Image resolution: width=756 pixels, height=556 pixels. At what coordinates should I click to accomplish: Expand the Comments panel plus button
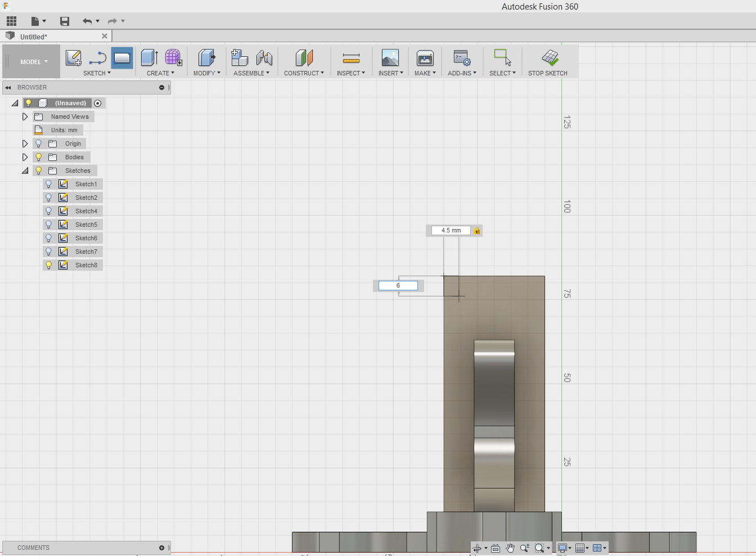point(161,548)
